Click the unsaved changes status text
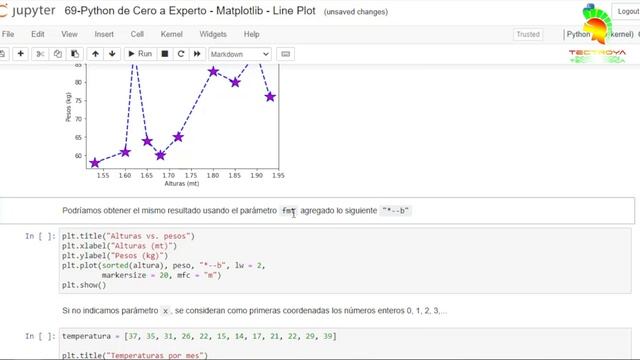 coord(356,12)
